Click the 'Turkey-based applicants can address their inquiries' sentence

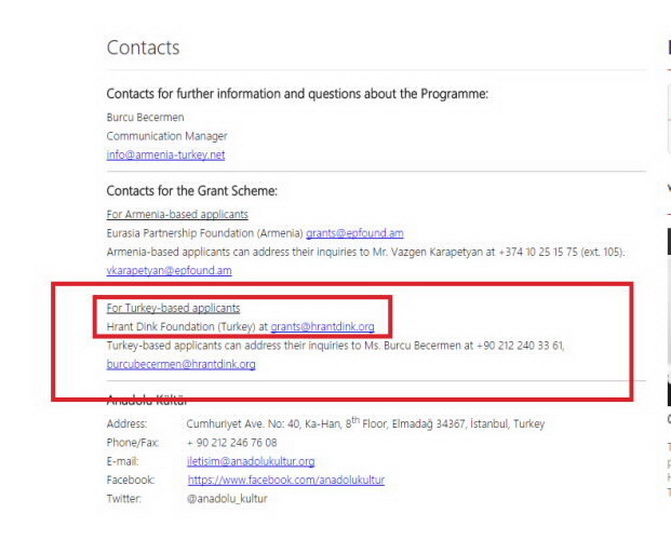click(x=336, y=345)
